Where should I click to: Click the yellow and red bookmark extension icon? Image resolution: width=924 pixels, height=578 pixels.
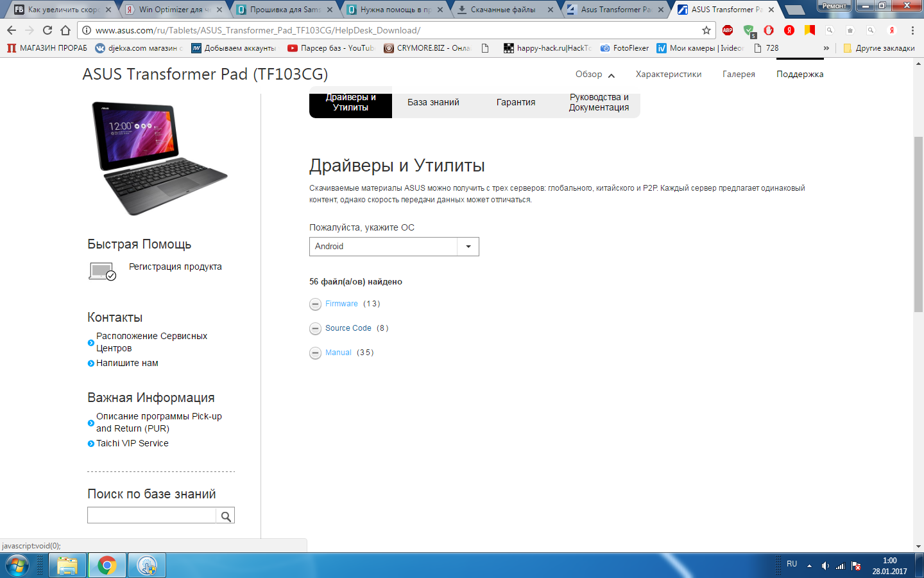coord(810,30)
